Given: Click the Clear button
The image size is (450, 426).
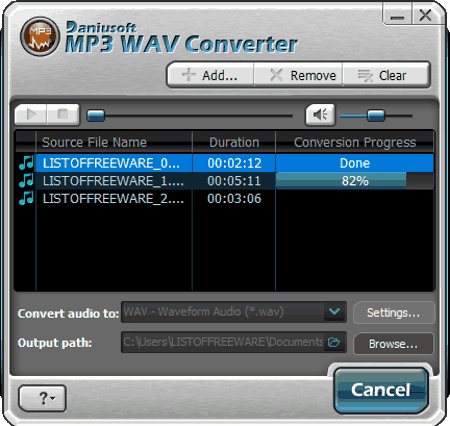Looking at the screenshot, I should click(386, 75).
